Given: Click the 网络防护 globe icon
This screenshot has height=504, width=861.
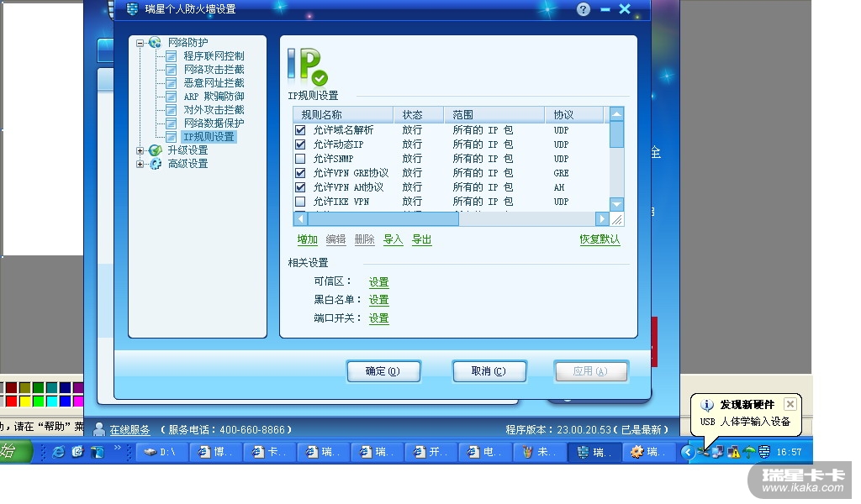Looking at the screenshot, I should click(155, 42).
